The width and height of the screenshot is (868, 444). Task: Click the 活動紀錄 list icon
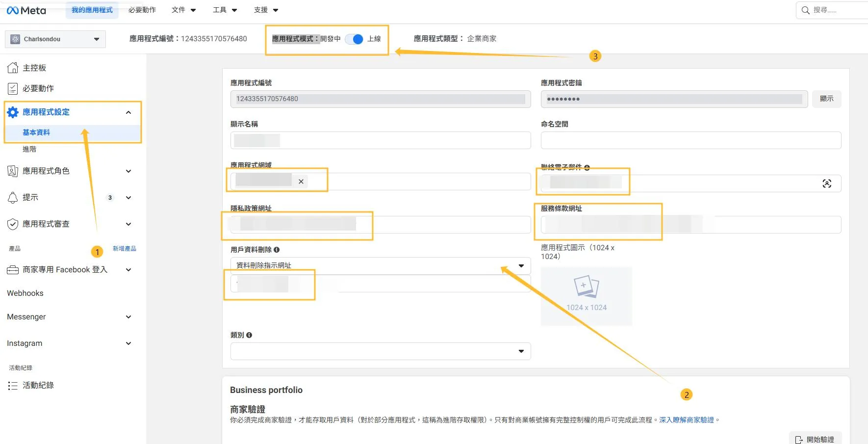pyautogui.click(x=13, y=386)
